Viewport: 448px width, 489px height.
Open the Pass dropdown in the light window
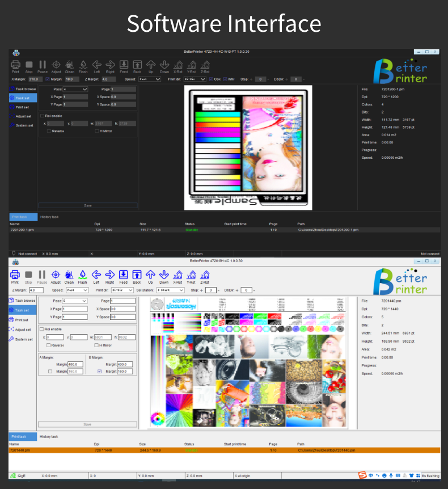[75, 301]
